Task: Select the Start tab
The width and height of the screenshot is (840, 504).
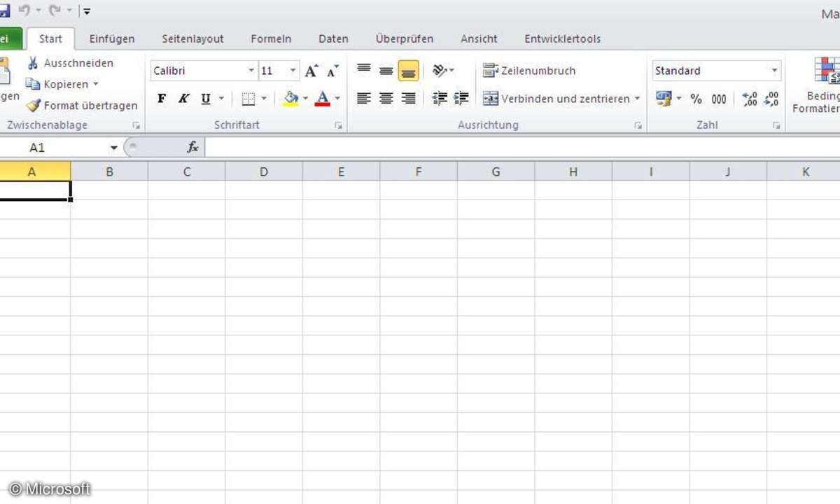Action: [50, 39]
